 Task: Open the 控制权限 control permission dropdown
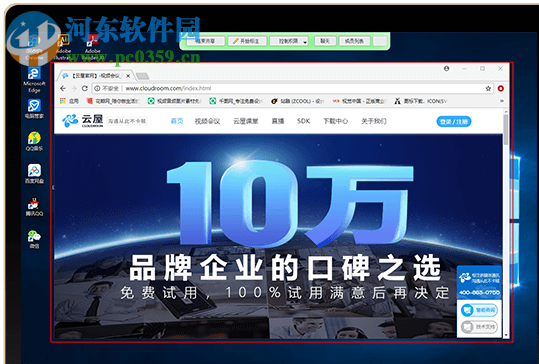point(289,41)
